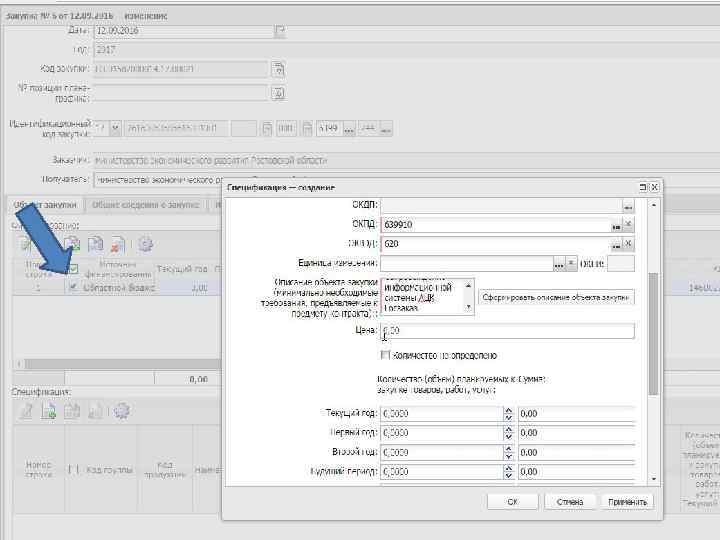Click the horizontal scrollbar under the financing table
This screenshot has width=720, height=540.
pyautogui.click(x=122, y=364)
